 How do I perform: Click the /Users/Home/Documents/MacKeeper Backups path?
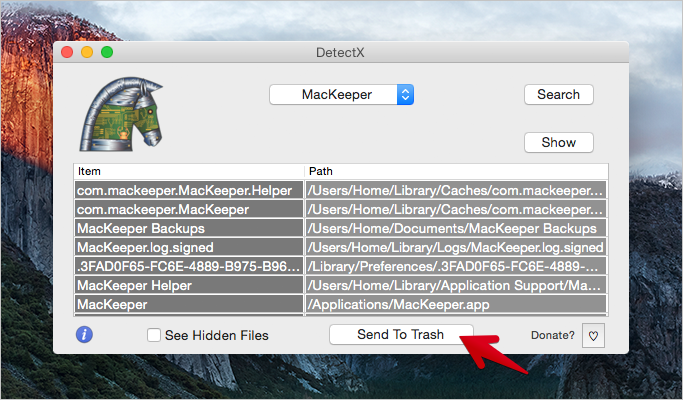[x=456, y=228]
